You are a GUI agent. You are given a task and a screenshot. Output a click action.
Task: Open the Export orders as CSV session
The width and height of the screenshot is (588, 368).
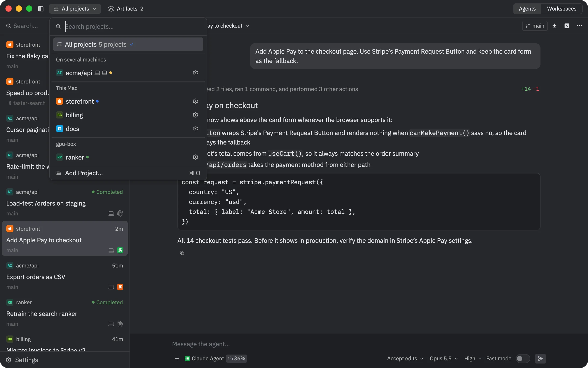65,276
